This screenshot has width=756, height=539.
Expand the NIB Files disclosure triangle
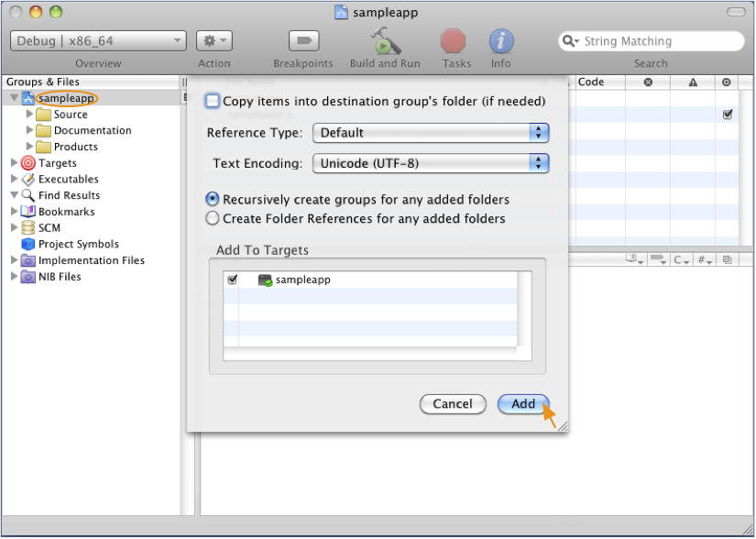click(14, 276)
